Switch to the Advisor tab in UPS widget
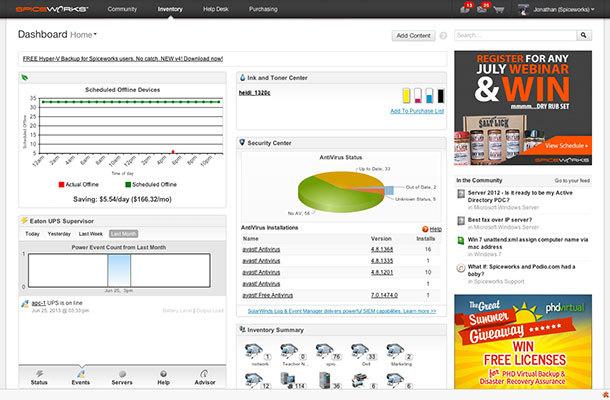 tap(205, 377)
